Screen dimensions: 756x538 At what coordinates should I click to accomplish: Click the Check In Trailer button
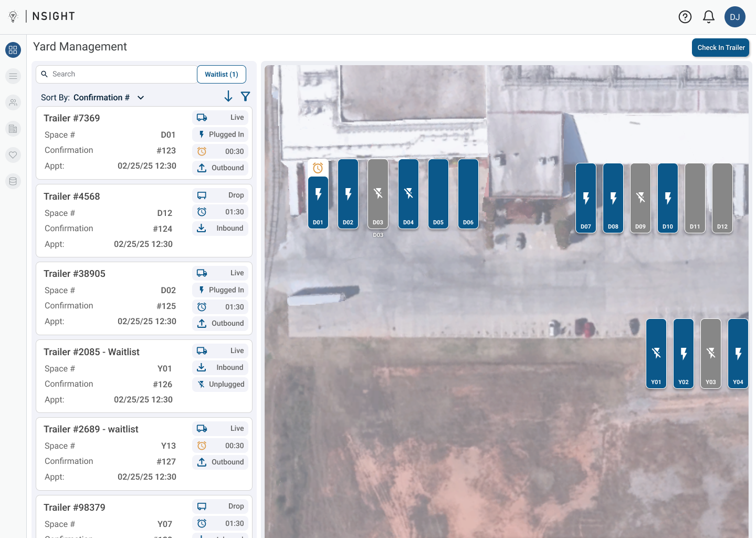point(720,47)
